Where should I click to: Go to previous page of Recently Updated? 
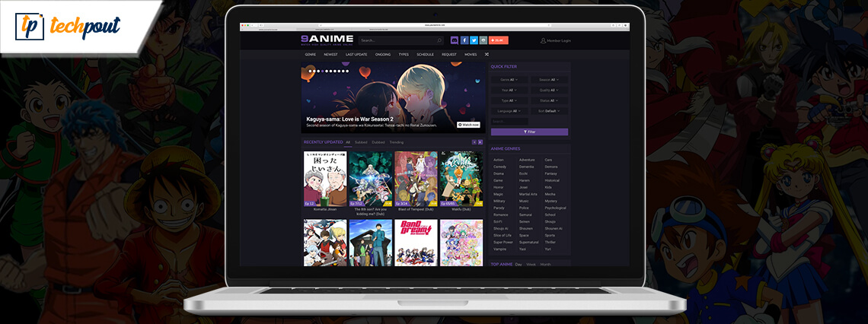474,142
